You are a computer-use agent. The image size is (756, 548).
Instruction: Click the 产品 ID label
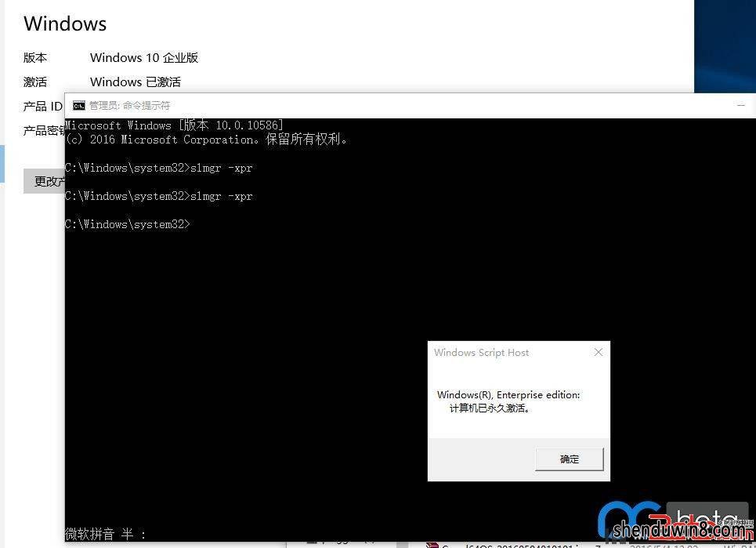click(x=43, y=106)
